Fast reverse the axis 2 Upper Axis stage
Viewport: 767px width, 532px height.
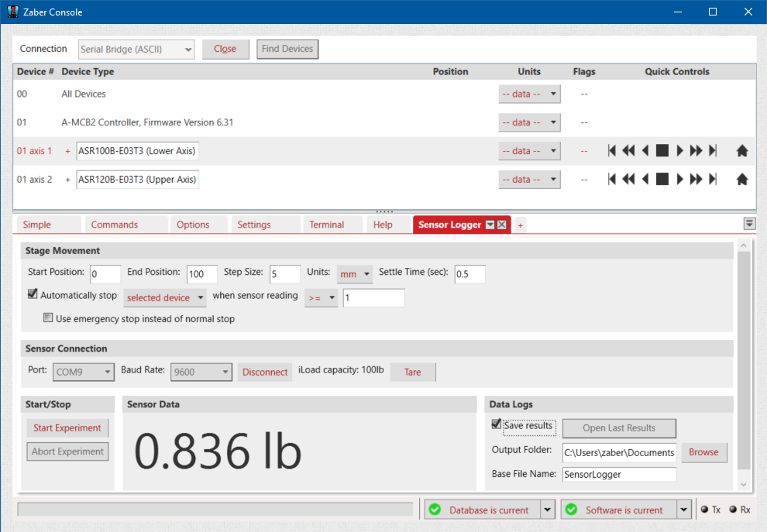628,180
